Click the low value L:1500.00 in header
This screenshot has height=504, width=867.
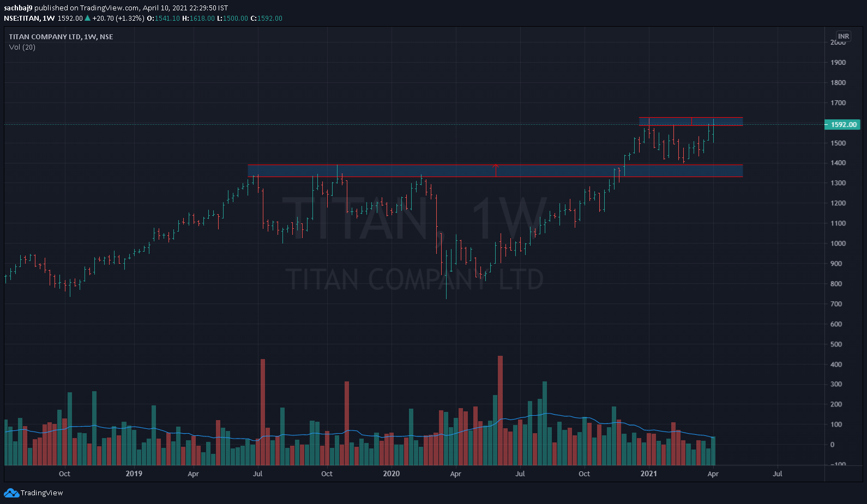(232, 19)
